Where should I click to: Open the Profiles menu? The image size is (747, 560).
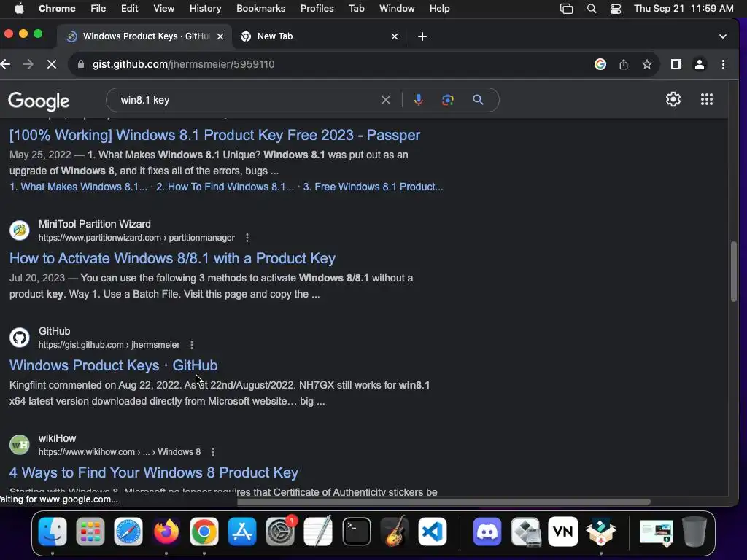[317, 9]
